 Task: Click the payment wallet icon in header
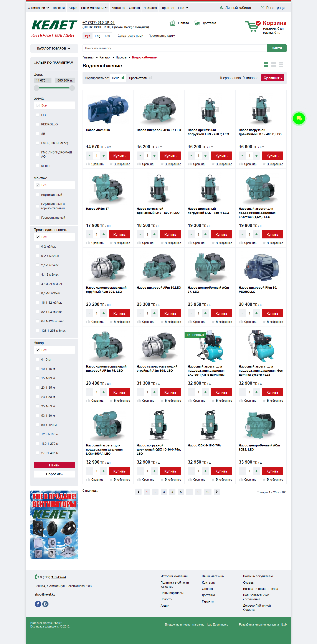click(x=172, y=23)
